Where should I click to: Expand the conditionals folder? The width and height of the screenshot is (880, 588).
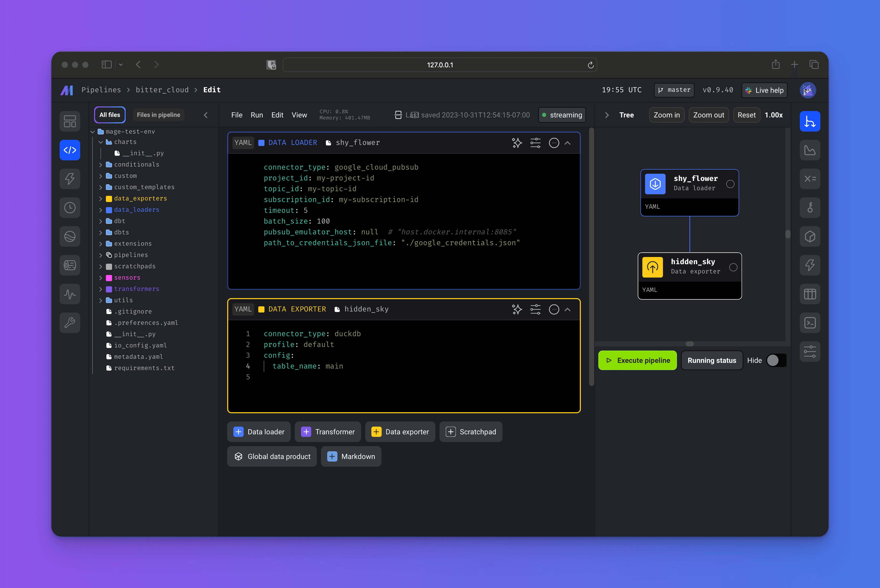(101, 165)
